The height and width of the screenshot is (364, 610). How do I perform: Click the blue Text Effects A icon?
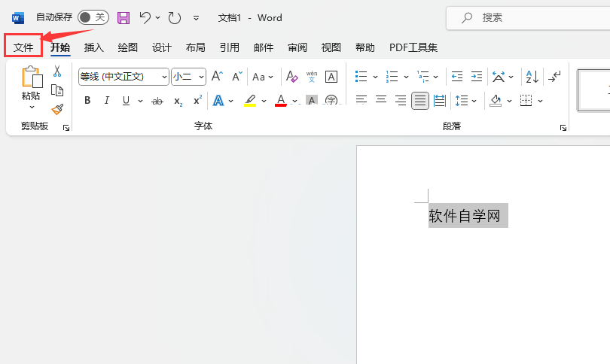[218, 101]
